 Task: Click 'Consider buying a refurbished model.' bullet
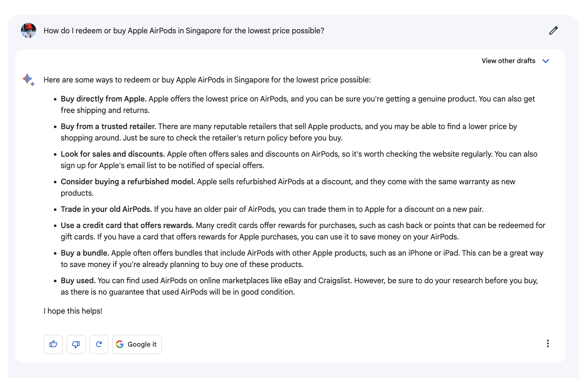click(x=128, y=181)
